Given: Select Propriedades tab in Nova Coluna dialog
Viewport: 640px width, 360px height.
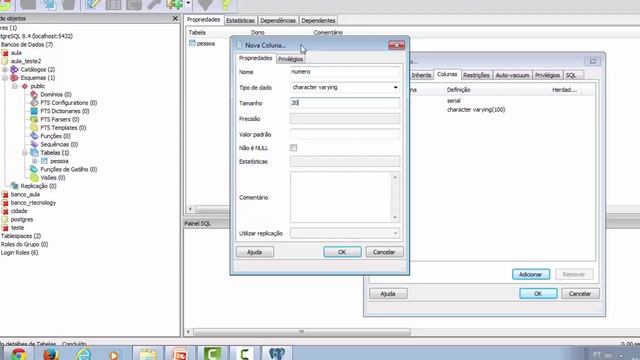Looking at the screenshot, I should [256, 58].
